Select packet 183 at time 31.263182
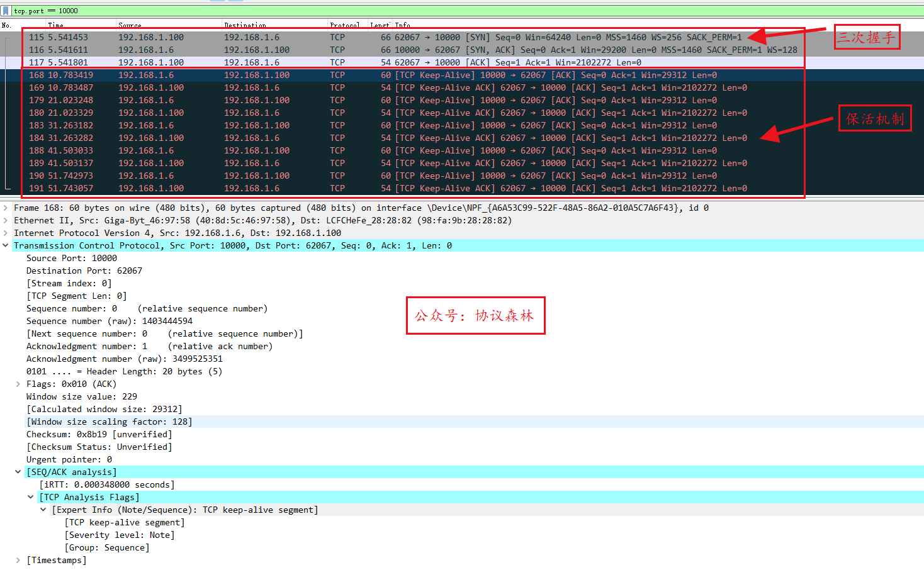The height and width of the screenshot is (570, 924). pyautogui.click(x=462, y=125)
